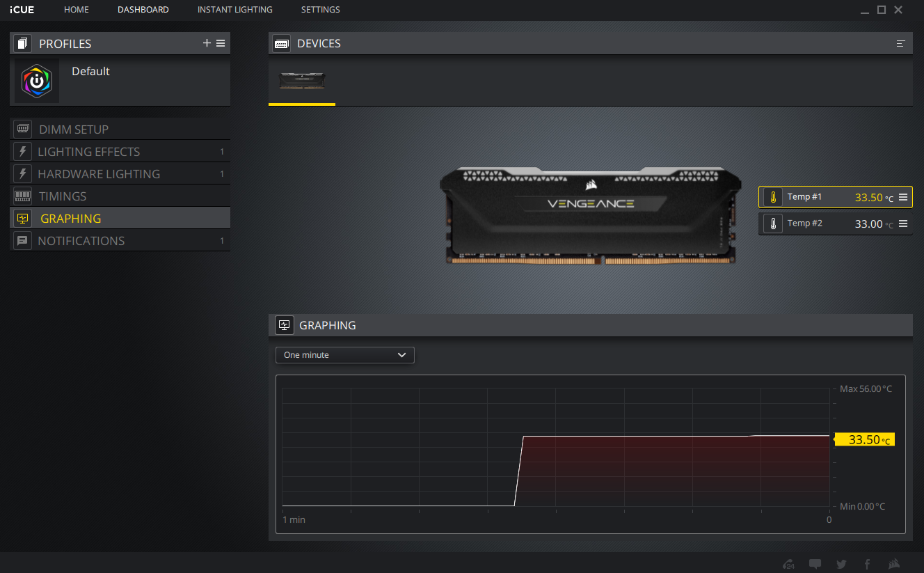This screenshot has height=573, width=924.
Task: Select the Vengeance RAM device thumbnail
Action: click(302, 81)
